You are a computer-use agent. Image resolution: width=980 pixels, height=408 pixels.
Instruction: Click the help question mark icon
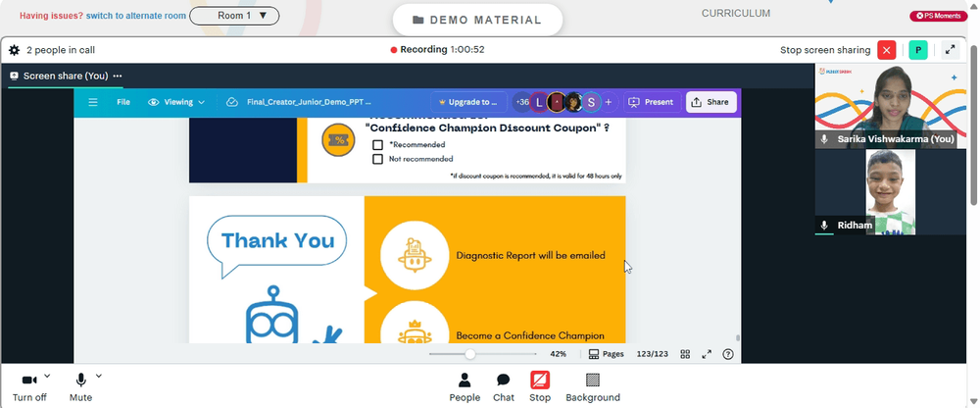tap(727, 354)
